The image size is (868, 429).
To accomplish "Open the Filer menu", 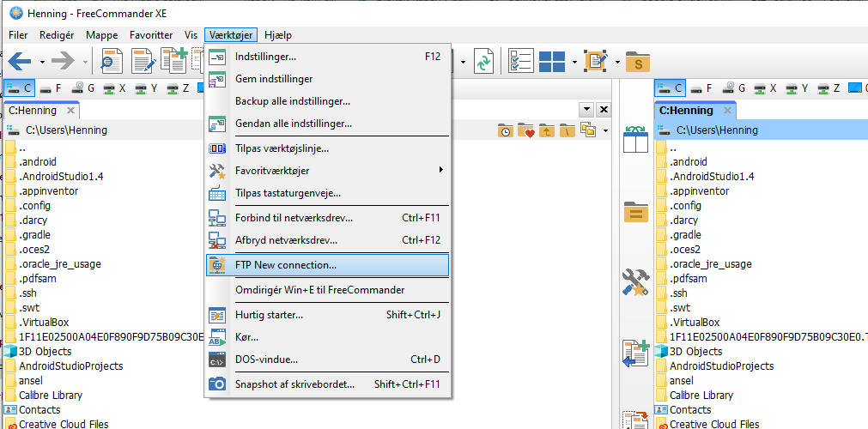I will coord(18,35).
